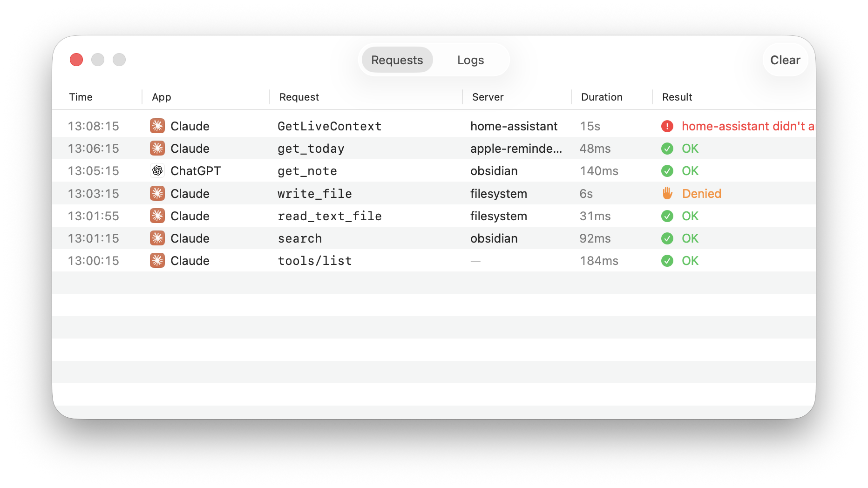The height and width of the screenshot is (488, 868).
Task: Click the 13:03:15 timestamp
Action: coord(94,194)
